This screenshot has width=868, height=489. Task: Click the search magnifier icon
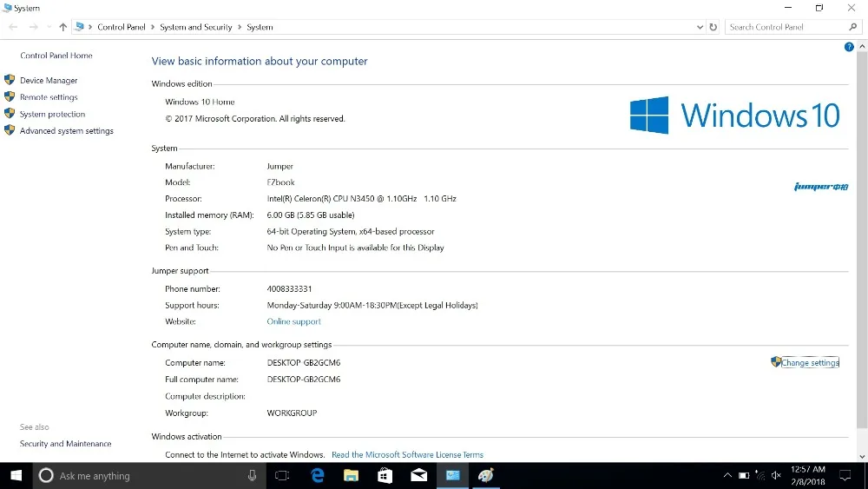pos(852,27)
